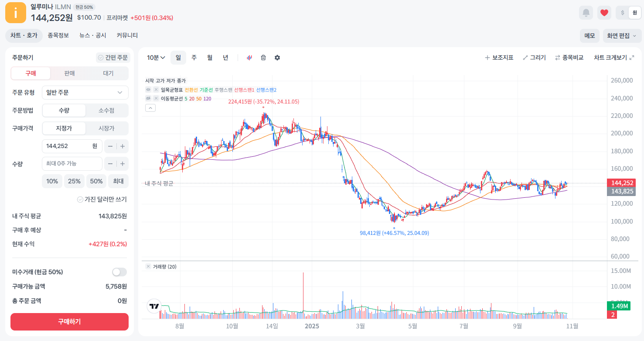The height and width of the screenshot is (341, 644).
Task: Increase purchase price with plus button
Action: coord(123,146)
